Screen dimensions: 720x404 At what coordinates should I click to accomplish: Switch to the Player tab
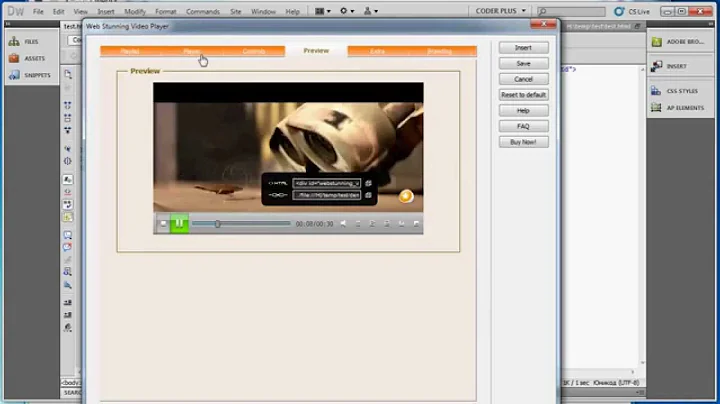(191, 51)
